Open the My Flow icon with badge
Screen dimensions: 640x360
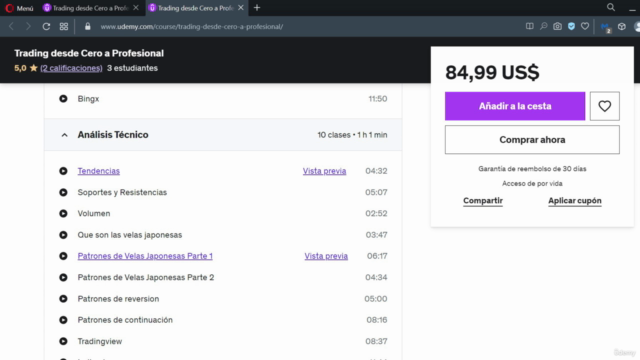(x=606, y=27)
